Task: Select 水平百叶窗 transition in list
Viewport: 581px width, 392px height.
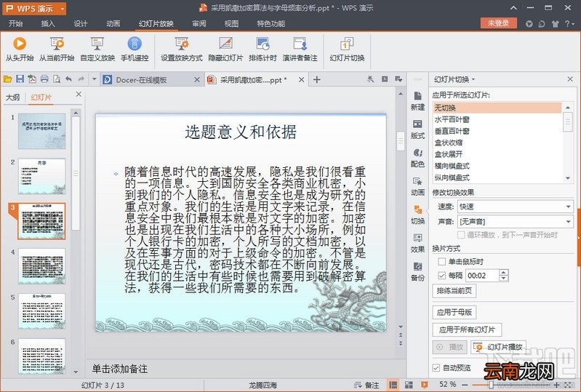Action: (497, 119)
